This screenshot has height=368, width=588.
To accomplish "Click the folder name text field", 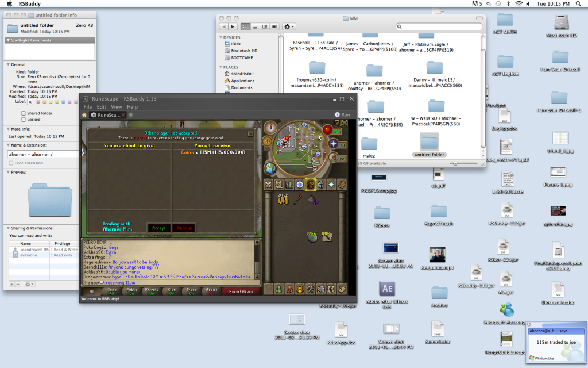I will coord(43,154).
